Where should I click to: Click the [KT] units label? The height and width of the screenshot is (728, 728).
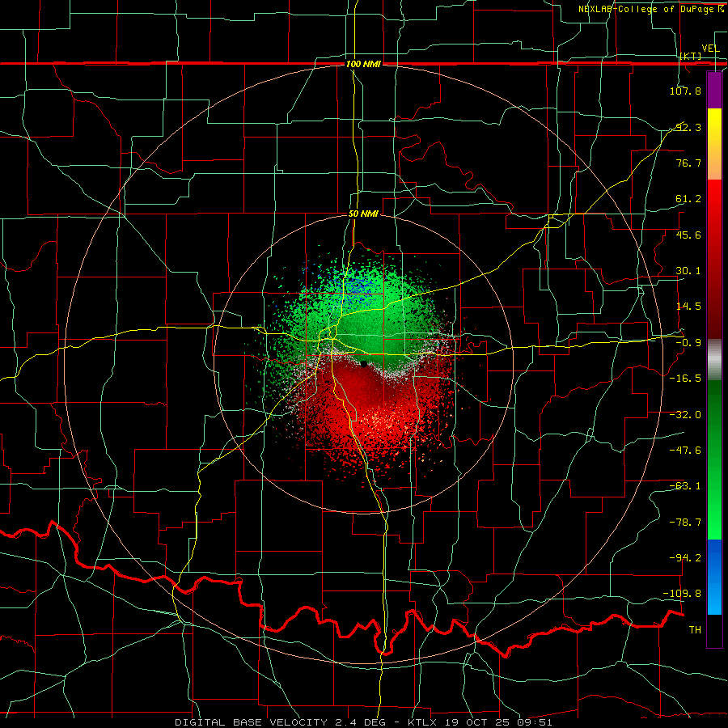(691, 56)
